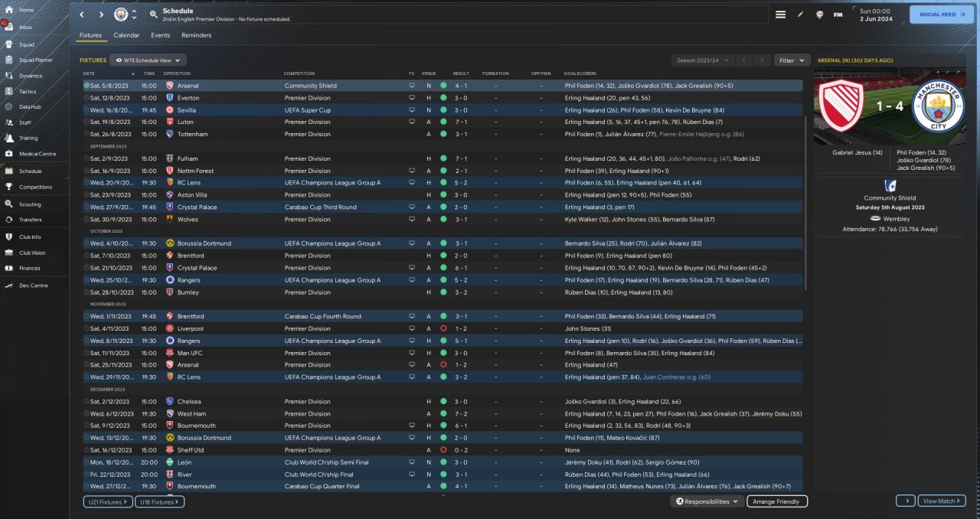Click the magnifier search icon
The height and width of the screenshot is (519, 980).
pyautogui.click(x=153, y=15)
